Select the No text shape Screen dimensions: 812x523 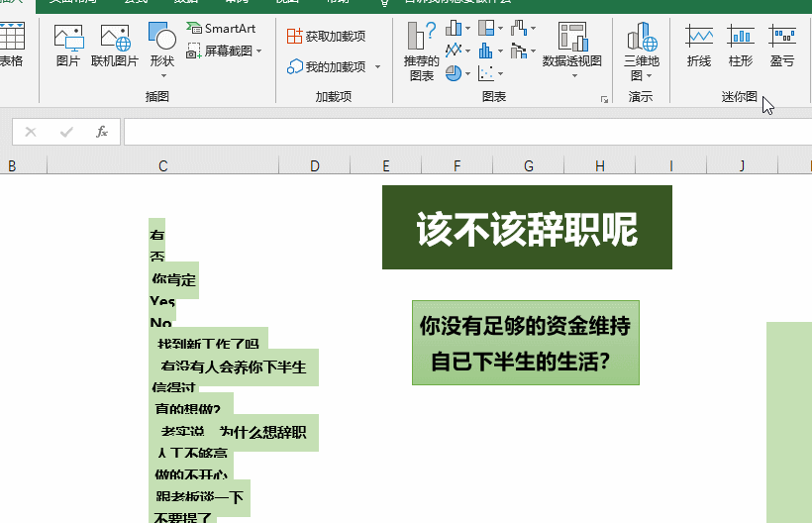coord(160,323)
